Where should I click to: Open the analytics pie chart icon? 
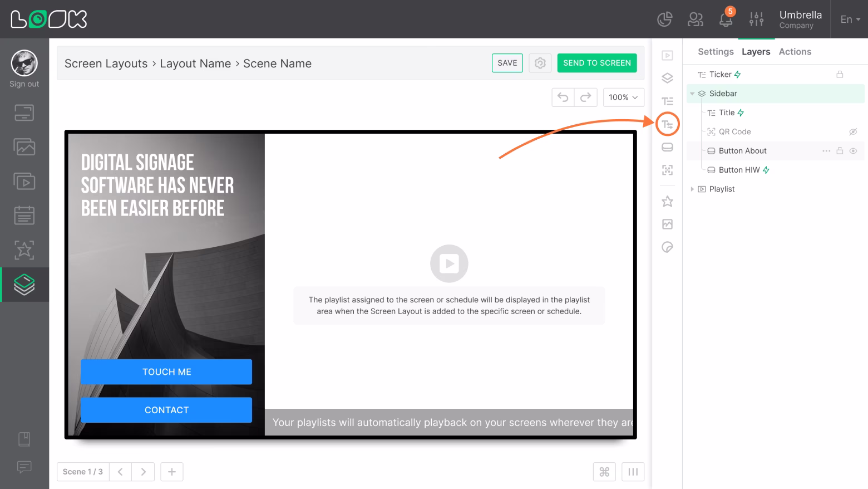pos(664,18)
